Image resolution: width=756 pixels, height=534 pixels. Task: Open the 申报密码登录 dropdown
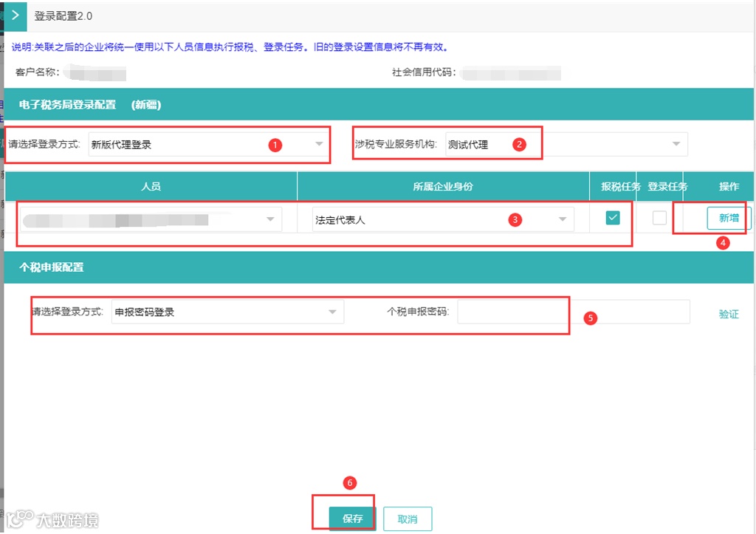click(x=227, y=312)
